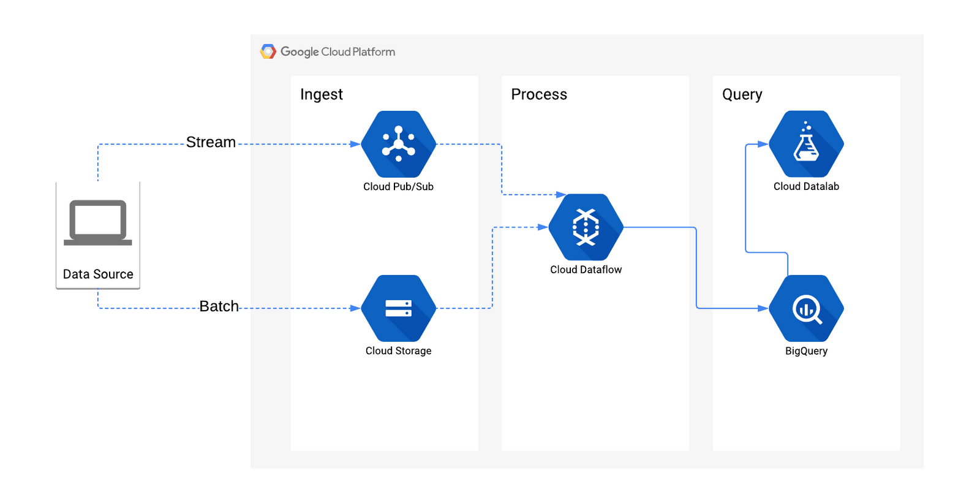Click the 'Data Source' caption
Screen dimensions: 980x503
(98, 274)
